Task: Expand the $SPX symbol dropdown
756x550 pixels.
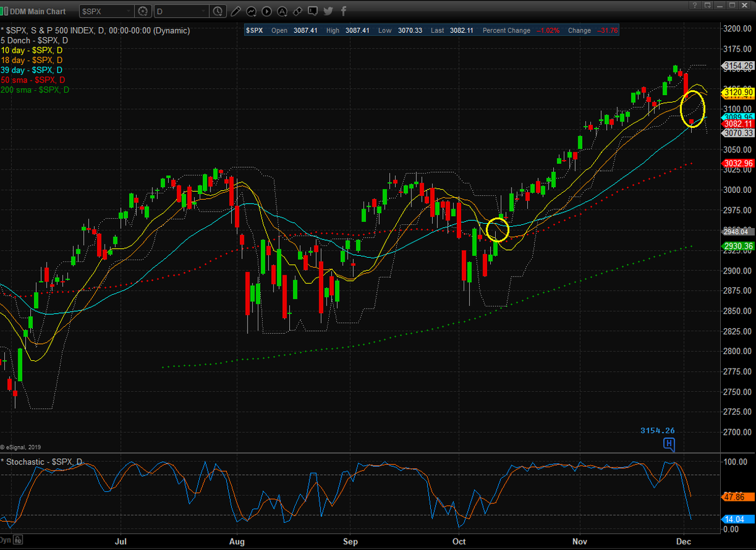Action: 128,11
